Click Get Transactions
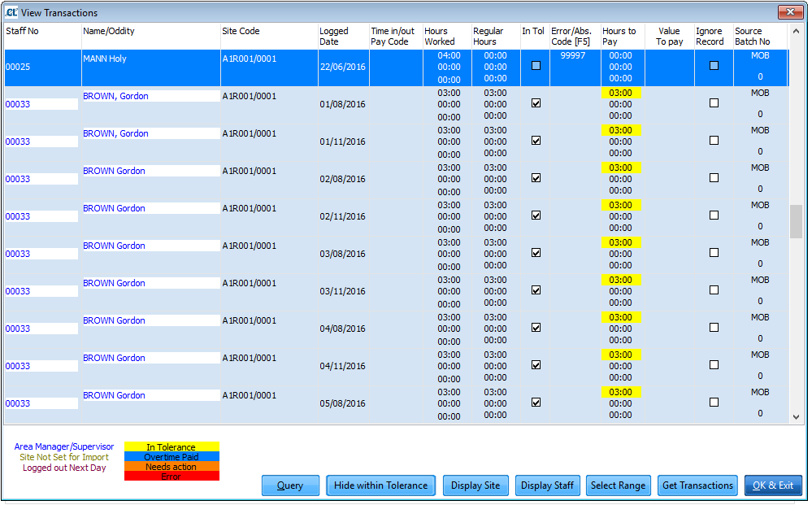812x505 pixels. 697,485
